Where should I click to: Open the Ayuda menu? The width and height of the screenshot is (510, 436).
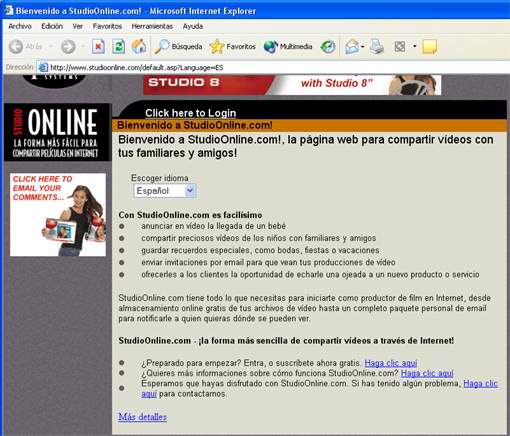click(x=193, y=26)
